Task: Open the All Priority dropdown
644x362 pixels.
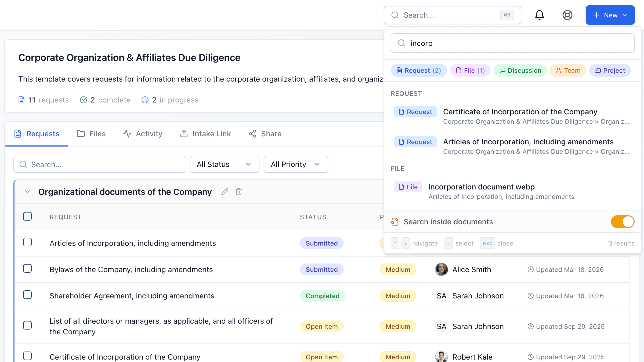Action: click(x=295, y=164)
